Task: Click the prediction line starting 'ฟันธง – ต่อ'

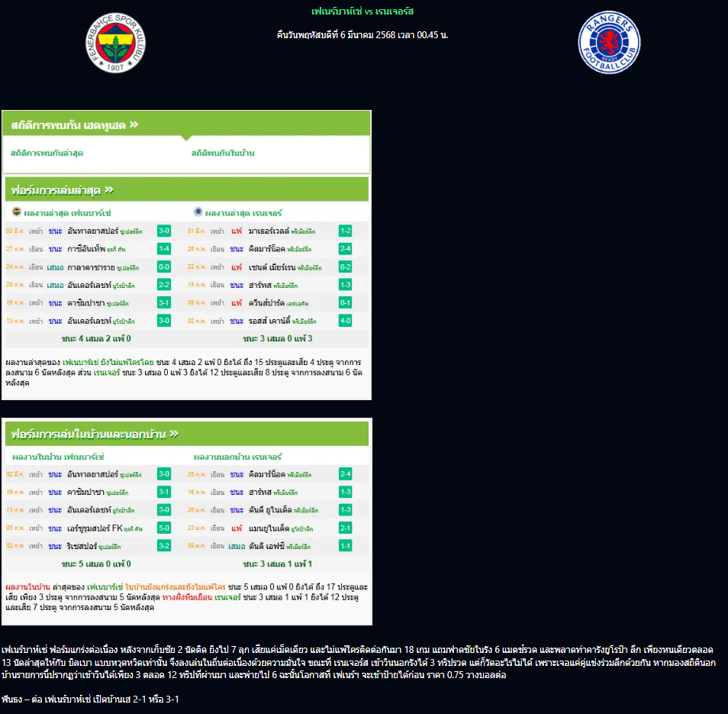Action: [90, 699]
